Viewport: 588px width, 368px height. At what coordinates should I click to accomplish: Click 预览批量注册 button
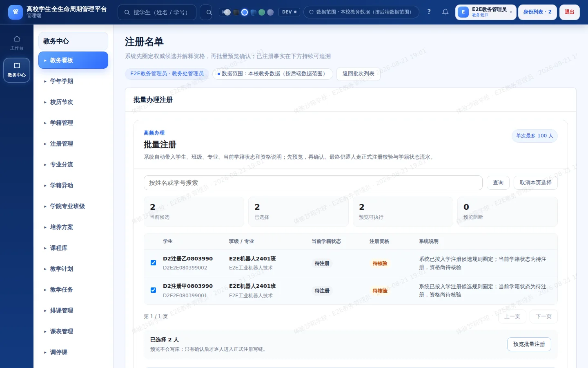tap(529, 344)
